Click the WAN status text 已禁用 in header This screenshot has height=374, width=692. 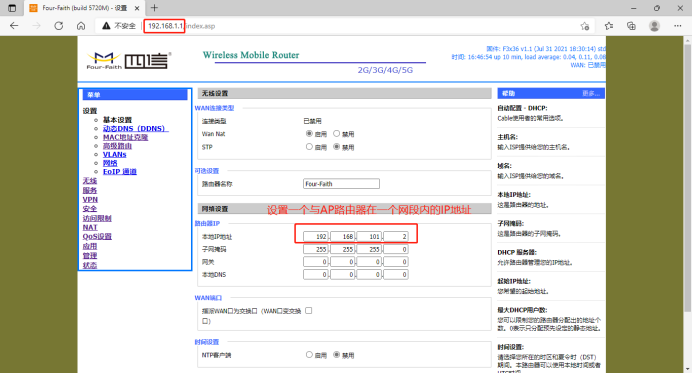tap(596, 65)
